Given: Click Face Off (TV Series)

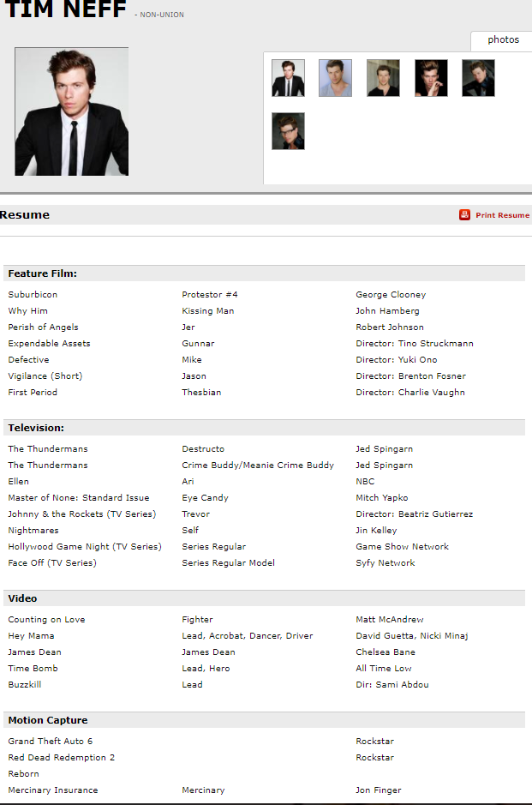Looking at the screenshot, I should (52, 562).
